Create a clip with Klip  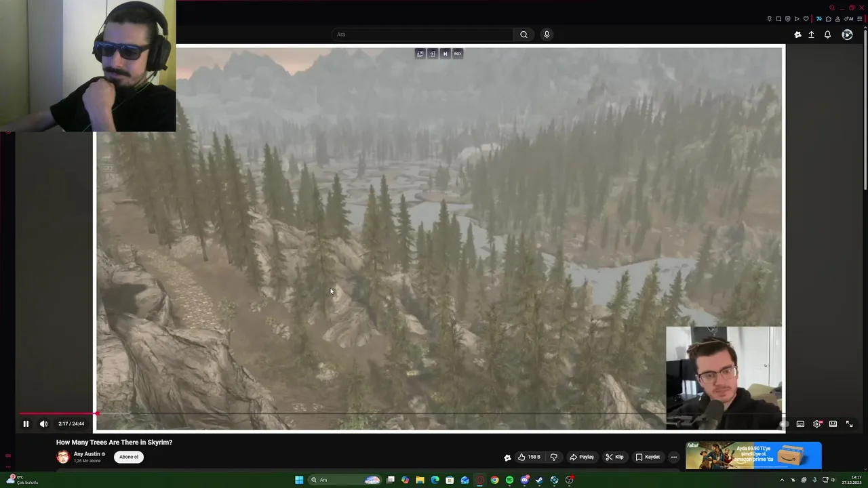click(x=614, y=457)
